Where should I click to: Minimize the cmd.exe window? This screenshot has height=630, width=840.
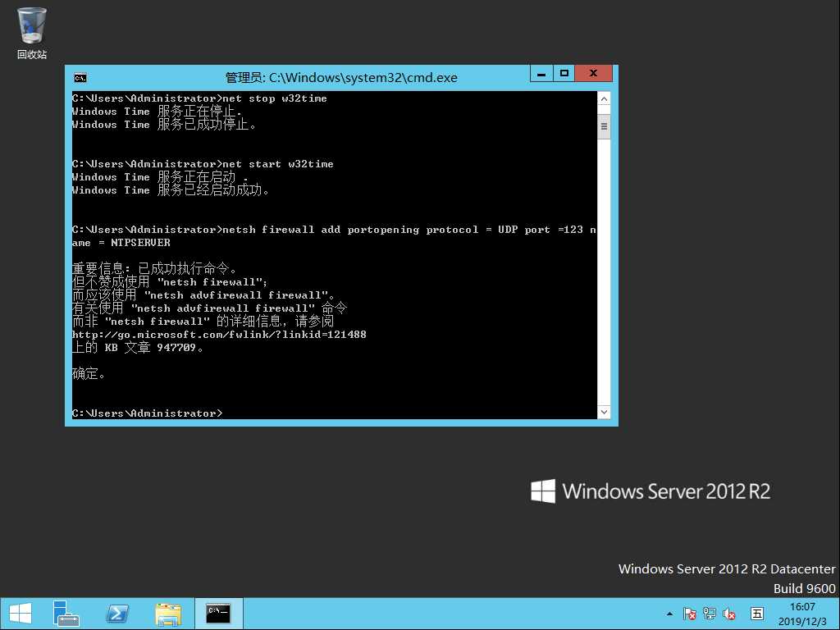click(541, 73)
